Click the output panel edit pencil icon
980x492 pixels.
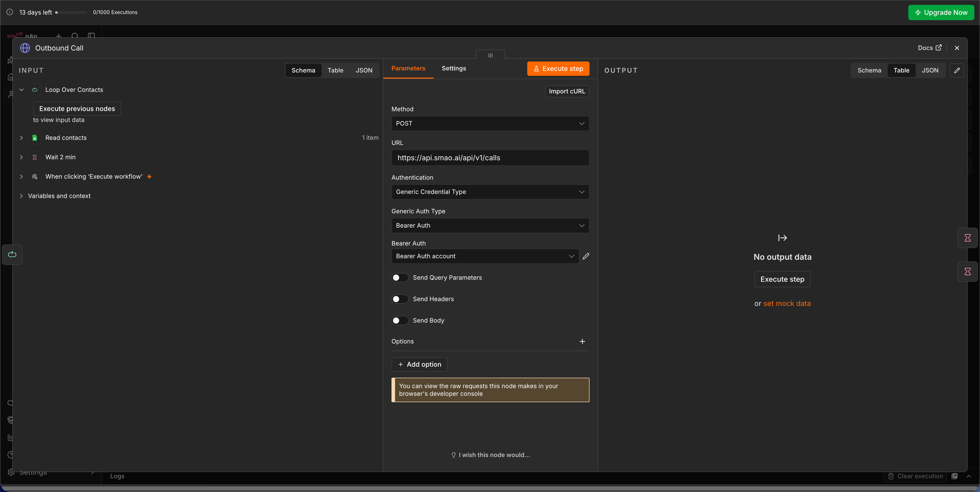click(x=957, y=70)
